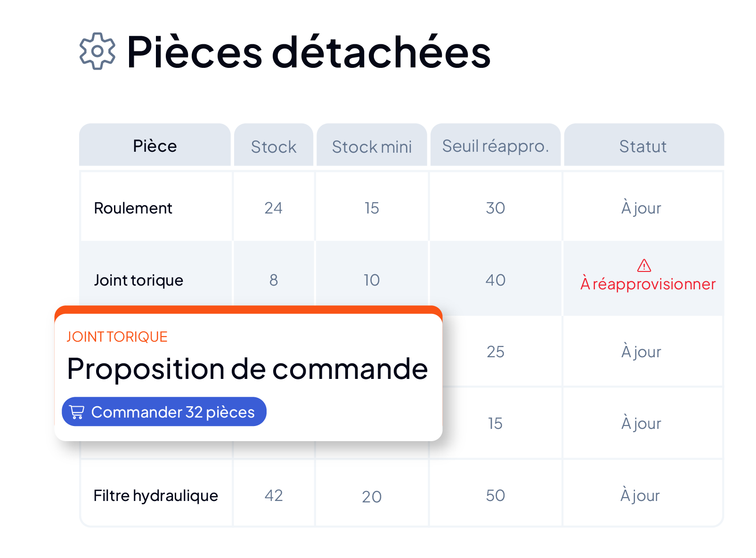The height and width of the screenshot is (558, 756).
Task: Click the Filtre hydraulique seuil value 50
Action: pos(496,495)
